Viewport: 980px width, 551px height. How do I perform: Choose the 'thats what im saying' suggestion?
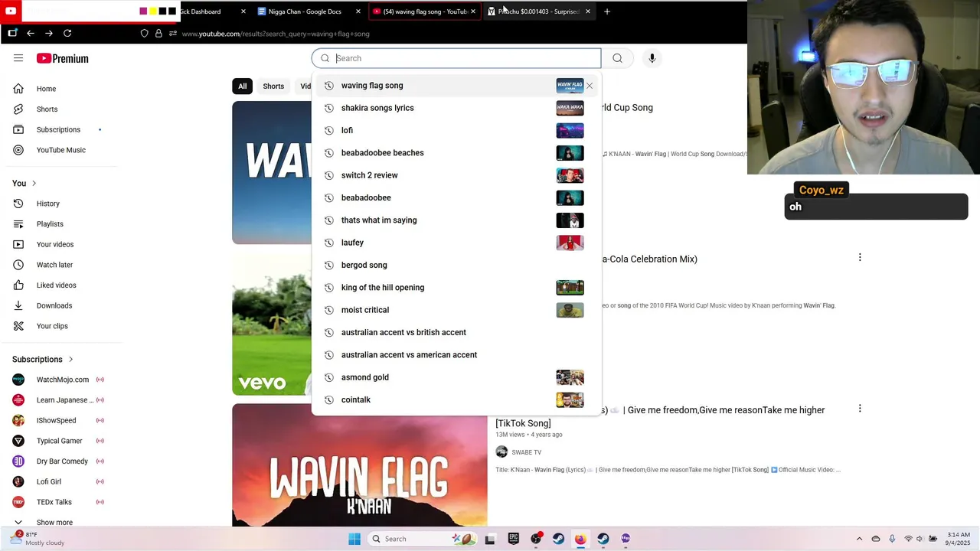tap(456, 220)
